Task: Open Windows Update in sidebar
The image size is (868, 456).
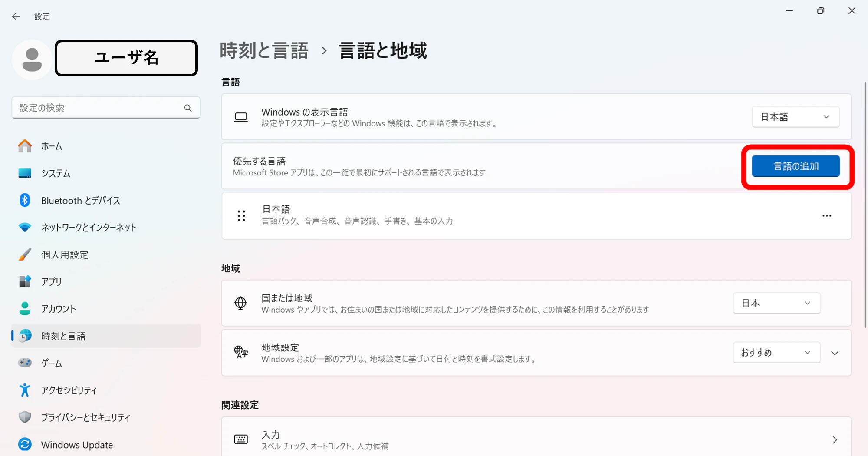Action: [x=106, y=444]
